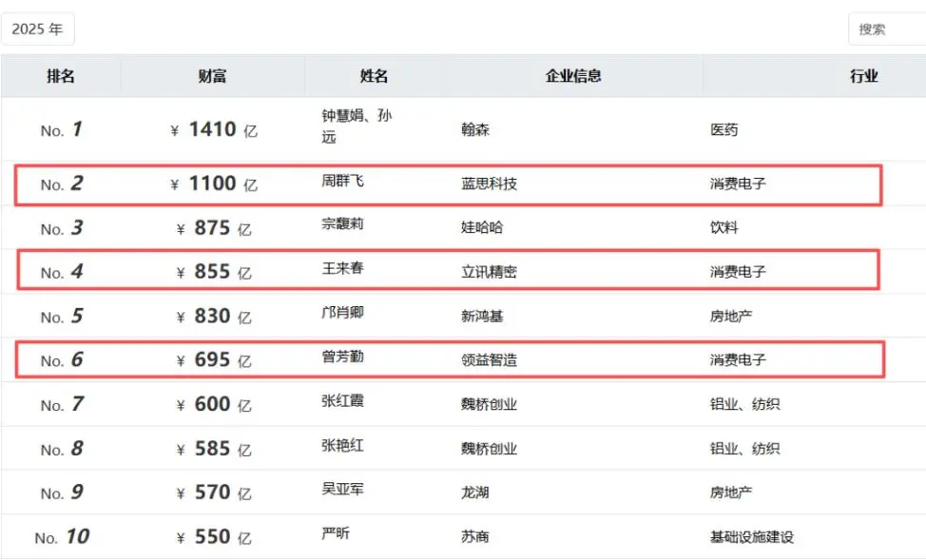Open 周群飞 entry in row two
The width and height of the screenshot is (926, 560).
[x=342, y=181]
